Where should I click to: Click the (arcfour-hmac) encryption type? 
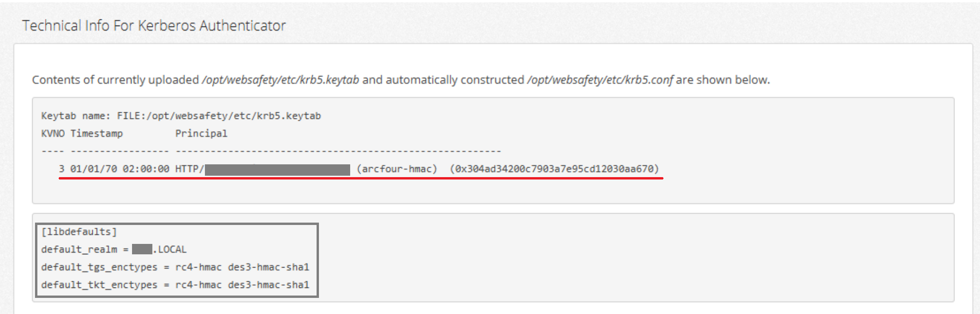pyautogui.click(x=397, y=169)
